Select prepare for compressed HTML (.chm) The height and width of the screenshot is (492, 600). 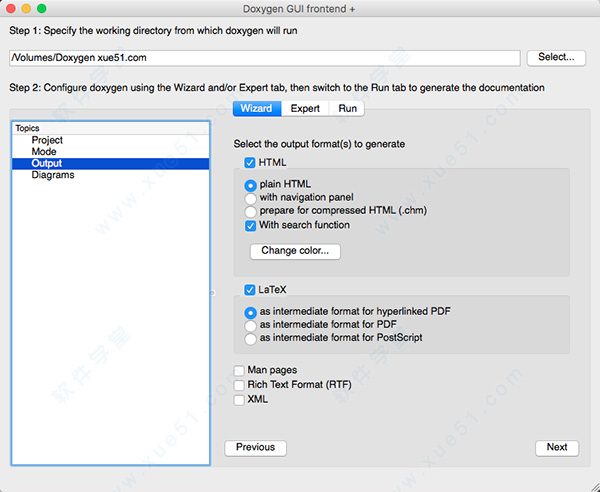pyautogui.click(x=251, y=211)
